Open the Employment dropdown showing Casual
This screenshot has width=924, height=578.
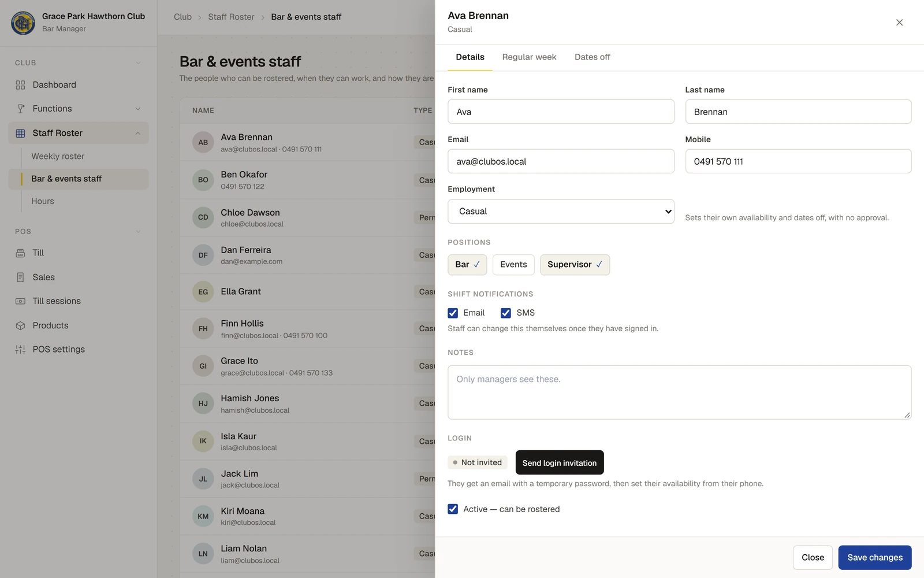coord(561,212)
